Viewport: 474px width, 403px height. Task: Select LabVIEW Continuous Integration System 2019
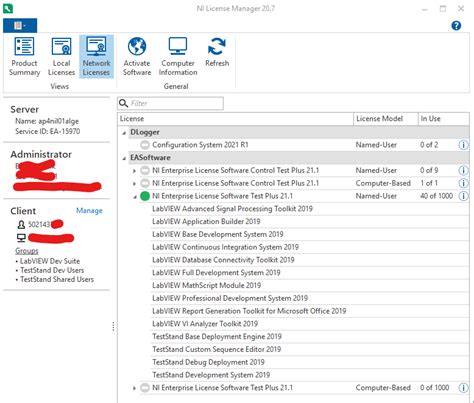[225, 247]
